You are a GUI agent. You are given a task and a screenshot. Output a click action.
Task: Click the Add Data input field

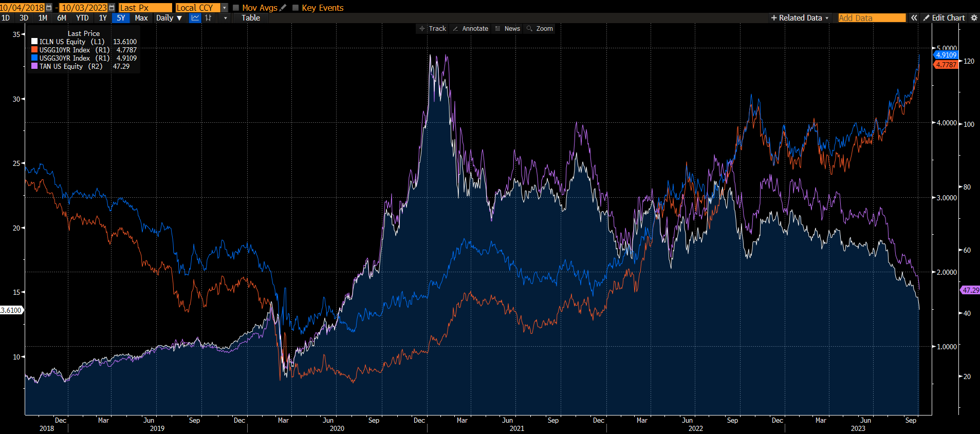click(872, 18)
